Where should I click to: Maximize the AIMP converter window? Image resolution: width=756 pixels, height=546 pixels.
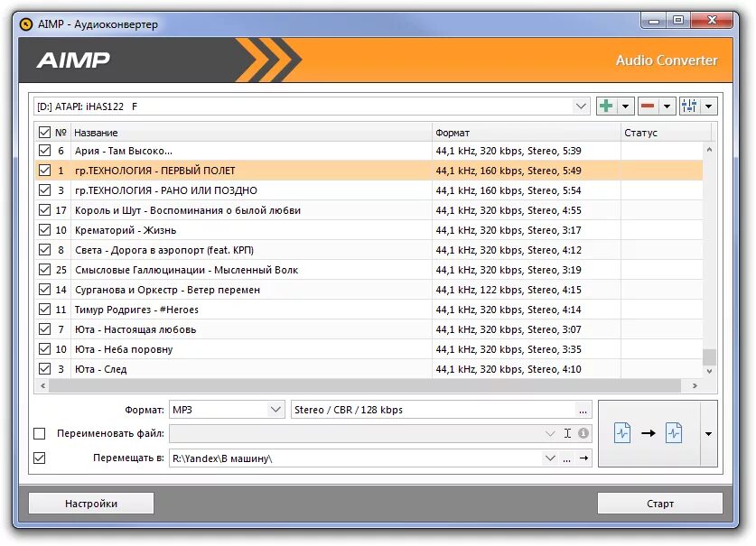click(x=678, y=21)
